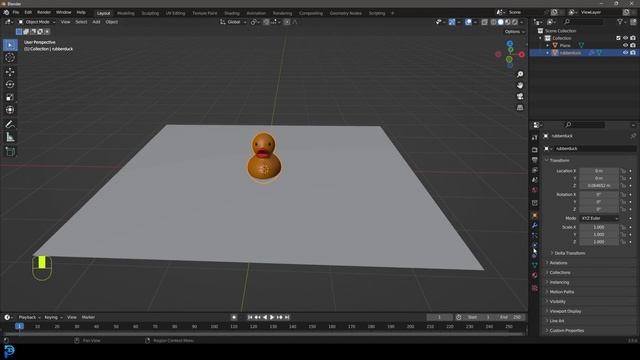This screenshot has height=360, width=640.
Task: Toggle X-ray display mode
Action: pos(484,22)
